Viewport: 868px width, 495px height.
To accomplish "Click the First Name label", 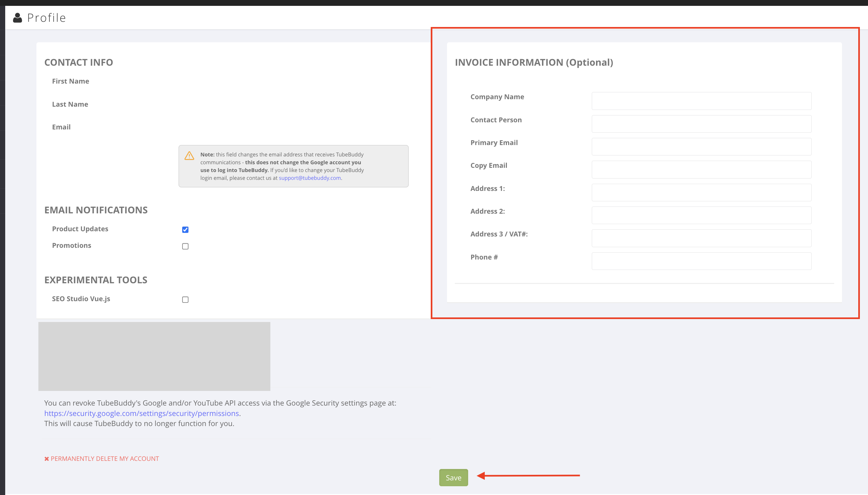I will coord(70,81).
